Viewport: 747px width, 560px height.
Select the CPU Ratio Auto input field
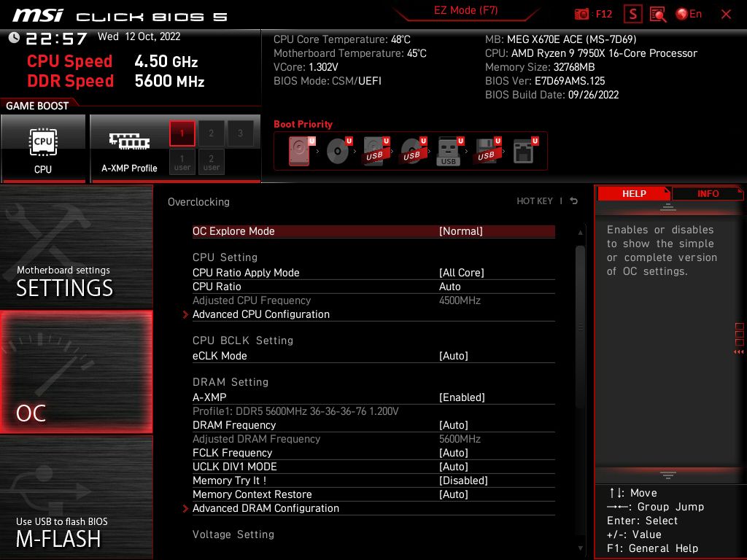[x=373, y=287]
